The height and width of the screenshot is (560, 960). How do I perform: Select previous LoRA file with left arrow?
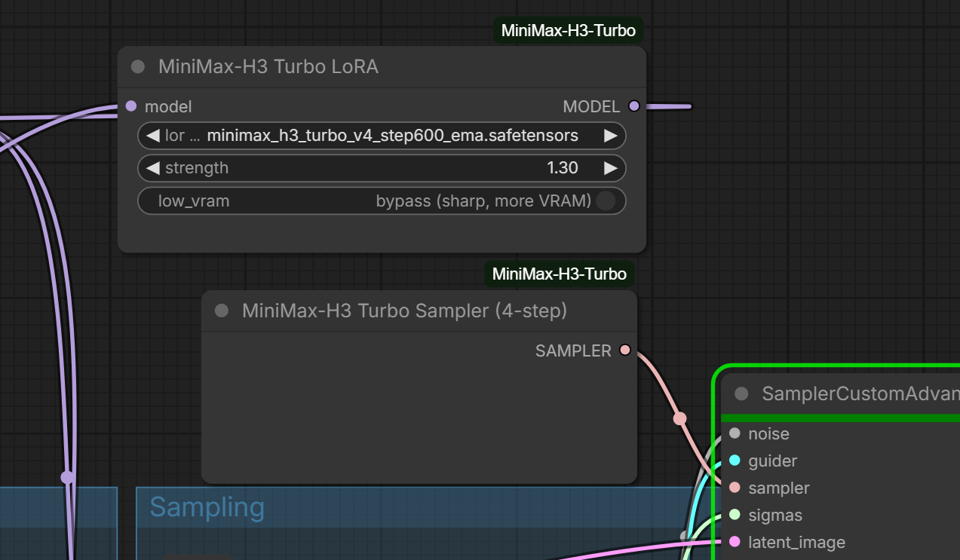point(153,136)
